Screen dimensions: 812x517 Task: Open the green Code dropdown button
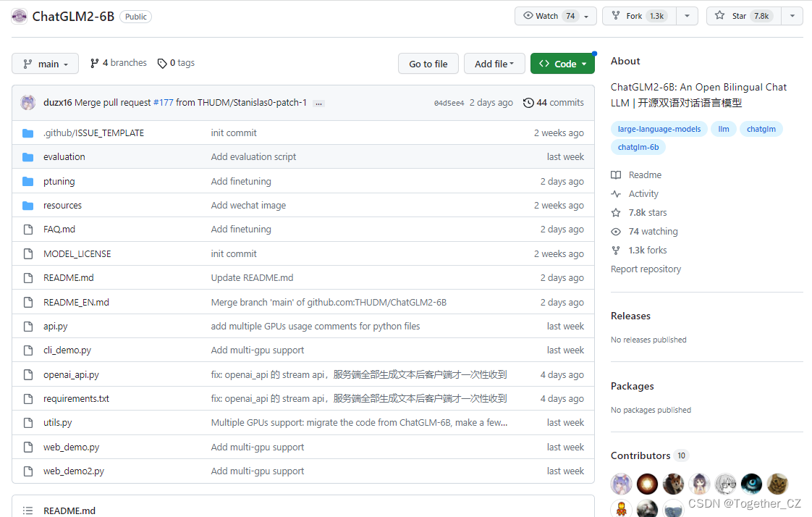pos(562,64)
